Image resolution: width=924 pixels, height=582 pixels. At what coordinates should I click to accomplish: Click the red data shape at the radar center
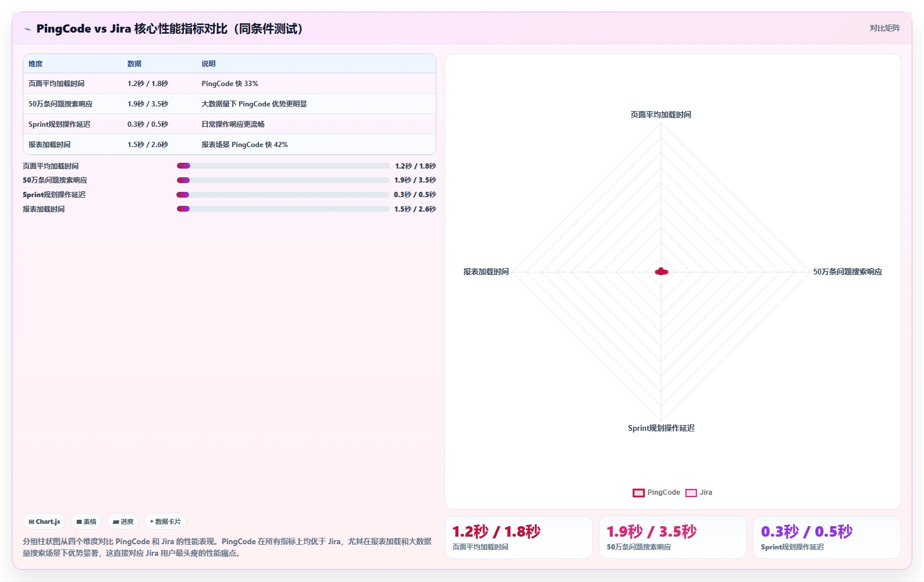(x=662, y=272)
